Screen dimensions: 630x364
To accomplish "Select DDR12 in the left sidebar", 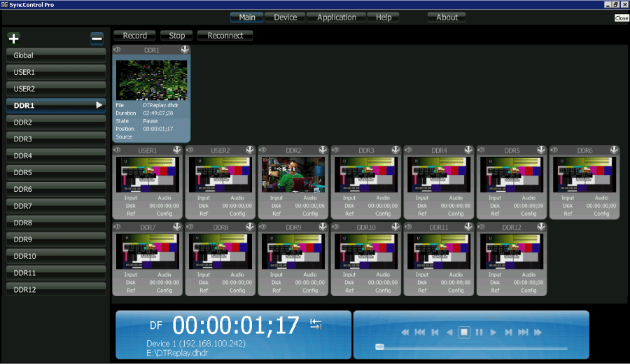I will pos(56,289).
